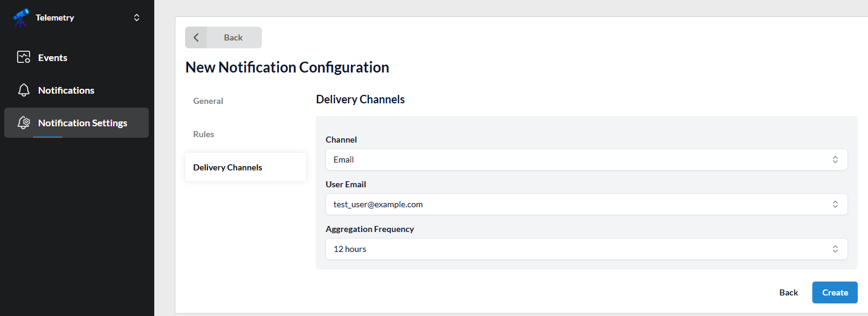Click the Events chart icon in sidebar
Viewport: 868px width, 316px height.
24,58
